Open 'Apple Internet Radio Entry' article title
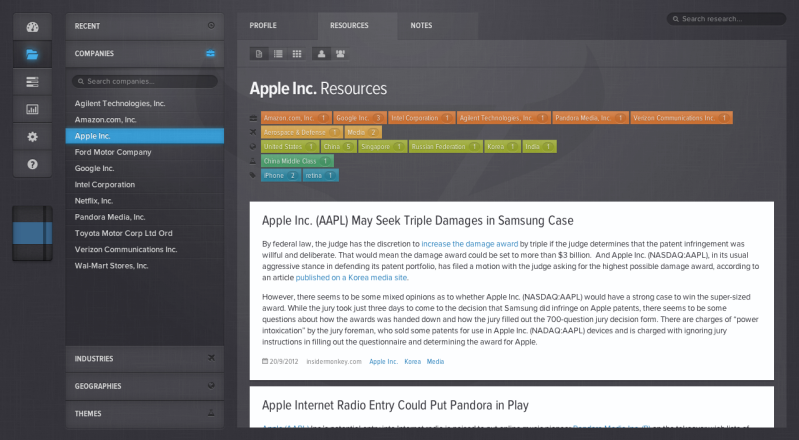Image resolution: width=799 pixels, height=440 pixels. [395, 405]
